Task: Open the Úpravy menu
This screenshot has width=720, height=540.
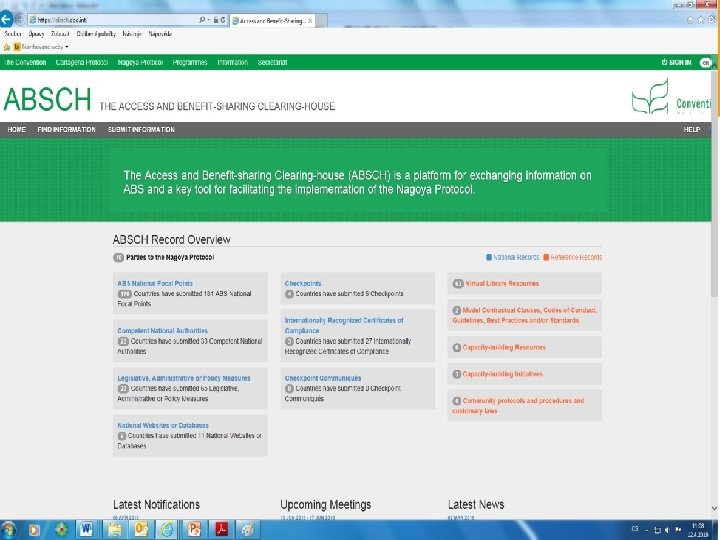Action: [x=36, y=34]
